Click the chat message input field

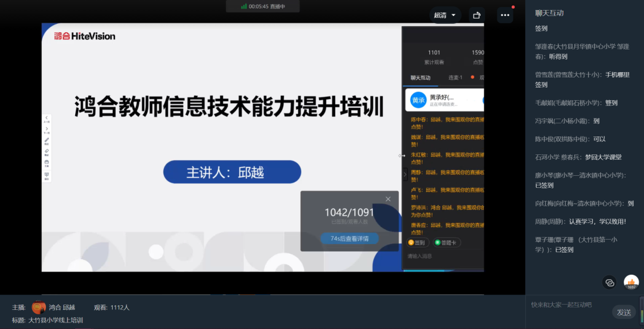tap(572, 305)
